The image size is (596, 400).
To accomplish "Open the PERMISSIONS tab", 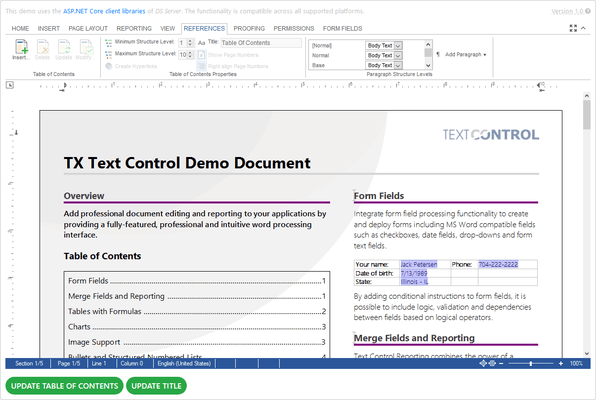I will [294, 29].
